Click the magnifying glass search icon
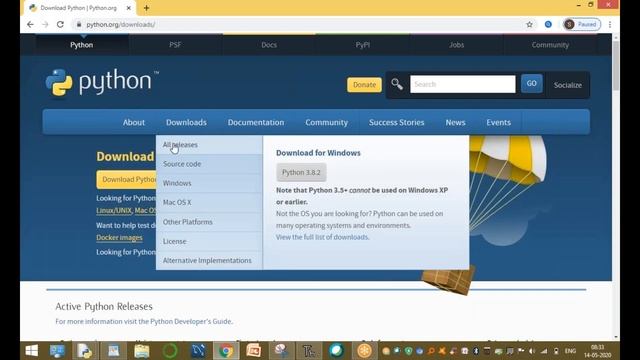The height and width of the screenshot is (360, 640). [397, 84]
